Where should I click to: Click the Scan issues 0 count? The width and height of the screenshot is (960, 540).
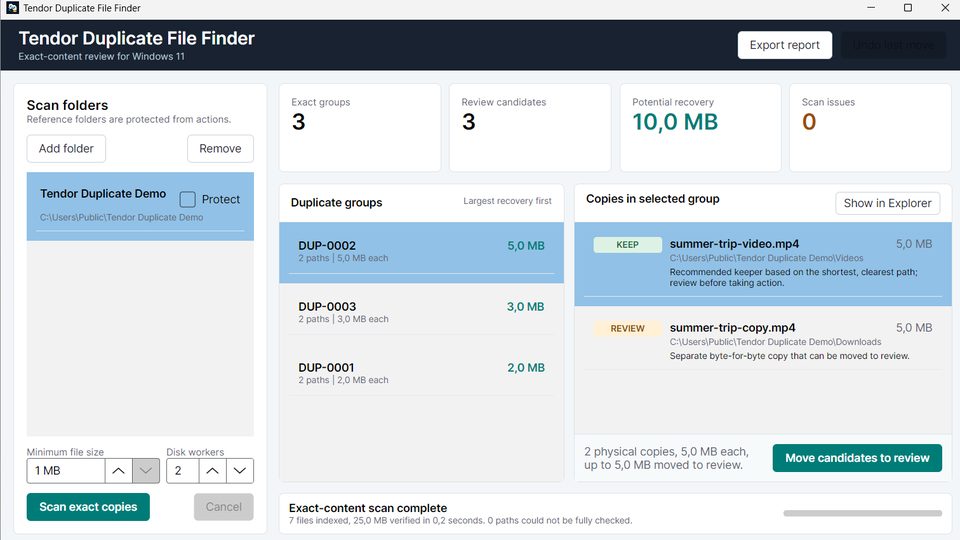809,122
